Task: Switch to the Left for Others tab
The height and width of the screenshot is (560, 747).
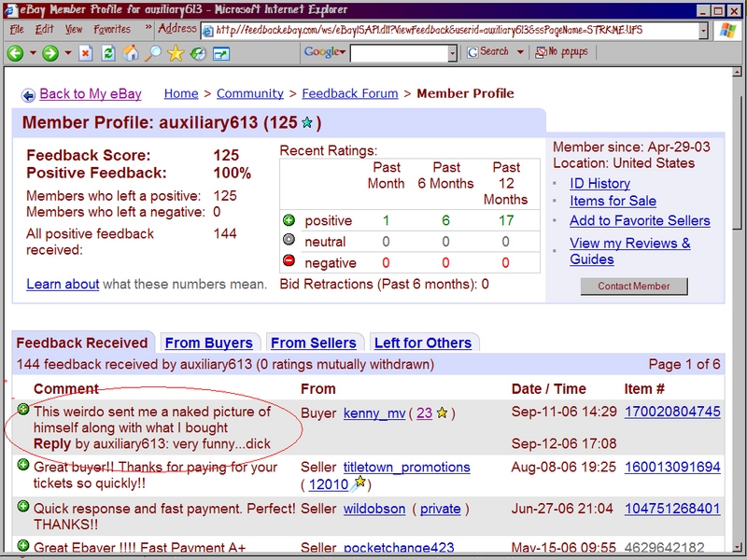Action: (x=422, y=343)
